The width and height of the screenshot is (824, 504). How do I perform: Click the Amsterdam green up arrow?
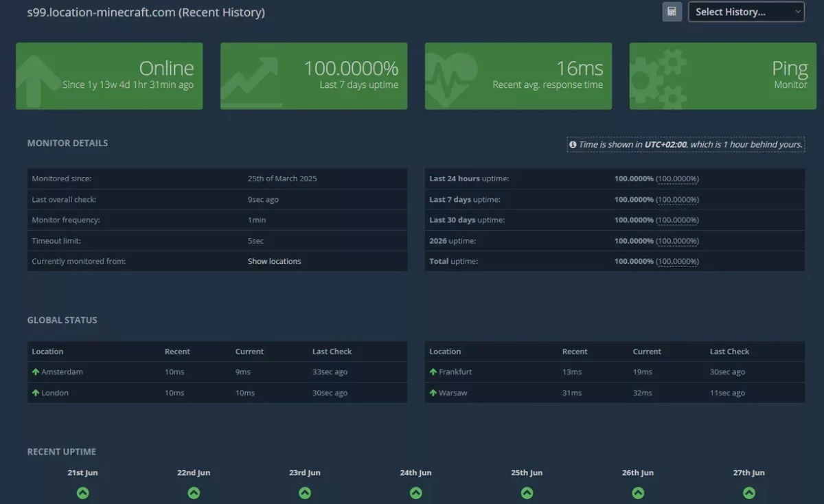click(36, 371)
